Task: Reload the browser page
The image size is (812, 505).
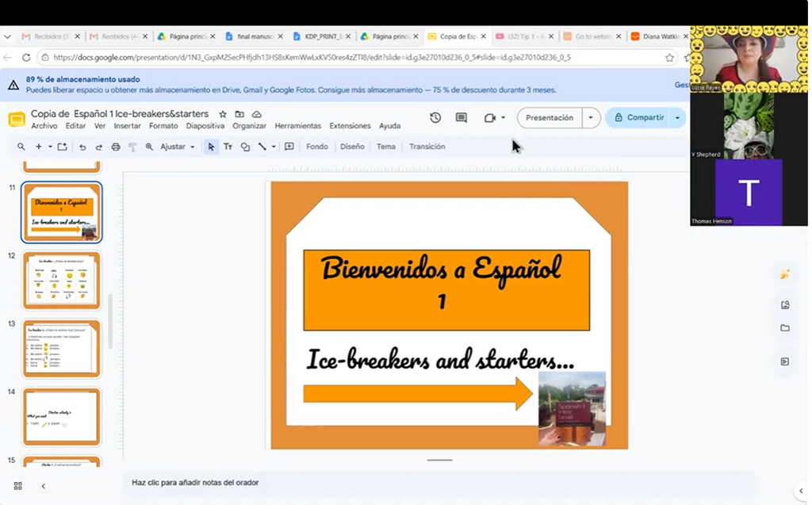Action: (x=26, y=58)
